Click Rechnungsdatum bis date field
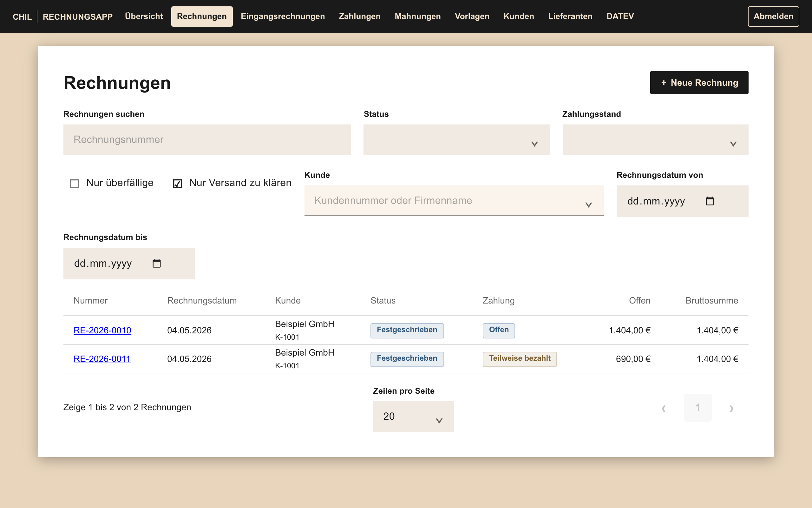The height and width of the screenshot is (508, 812). click(x=129, y=264)
